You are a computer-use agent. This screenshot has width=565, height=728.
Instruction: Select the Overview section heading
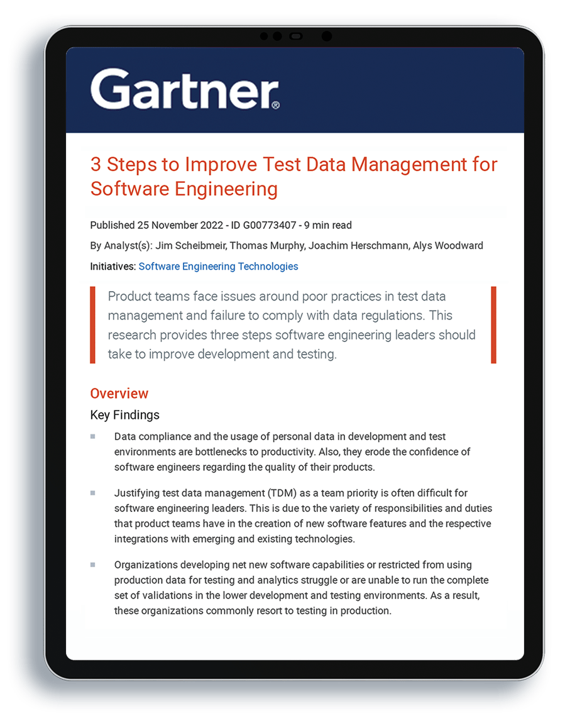(x=119, y=394)
